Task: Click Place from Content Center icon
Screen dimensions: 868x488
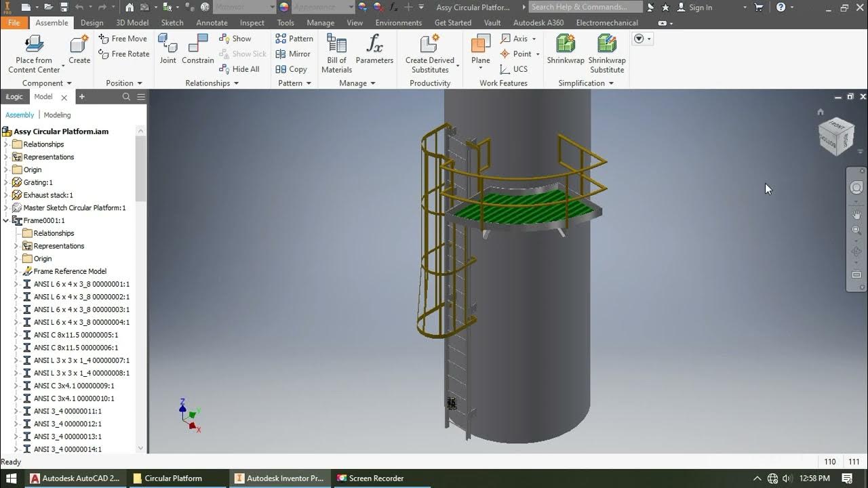Action: pos(34,43)
